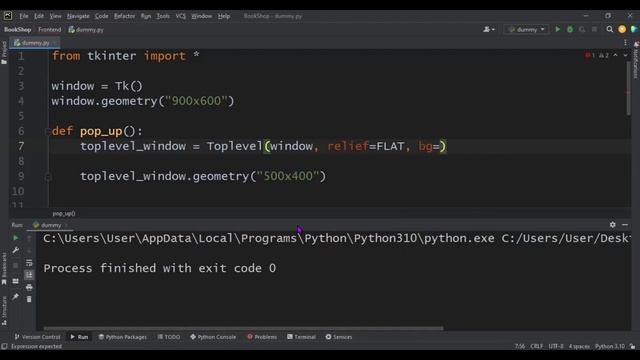Open Search Everywhere magnifier icon
This screenshot has width=640, height=360.
(x=609, y=29)
